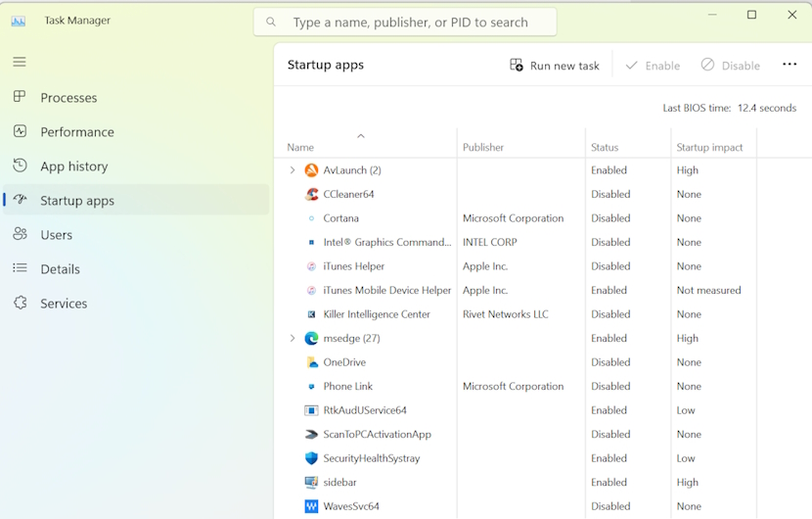Focus the name, publisher, or PID search box

click(x=405, y=22)
